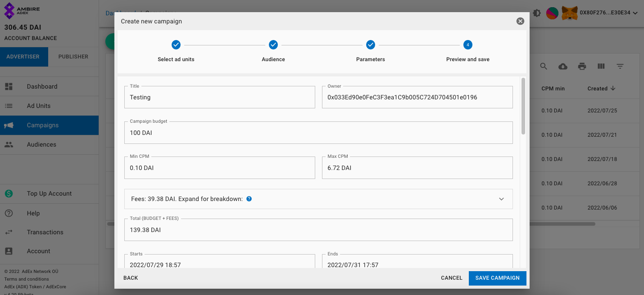Sort by Created column arrow

click(x=613, y=89)
